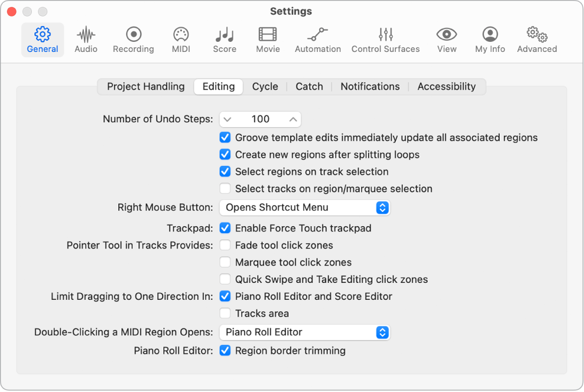
Task: Open the Right Mouse Button dropdown
Action: (305, 208)
